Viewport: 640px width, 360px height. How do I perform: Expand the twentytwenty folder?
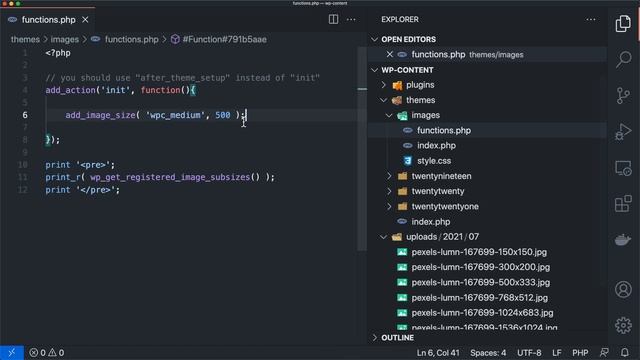click(389, 191)
